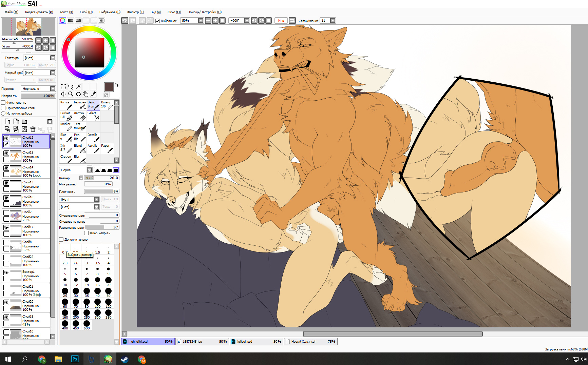Open Steam from the taskbar
Viewport: 588px width, 365px height.
[x=125, y=359]
